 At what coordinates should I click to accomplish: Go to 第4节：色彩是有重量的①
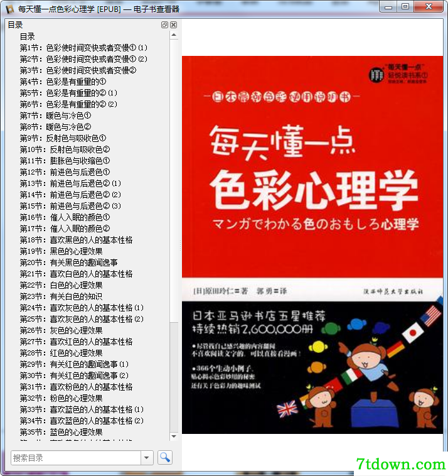click(x=63, y=82)
